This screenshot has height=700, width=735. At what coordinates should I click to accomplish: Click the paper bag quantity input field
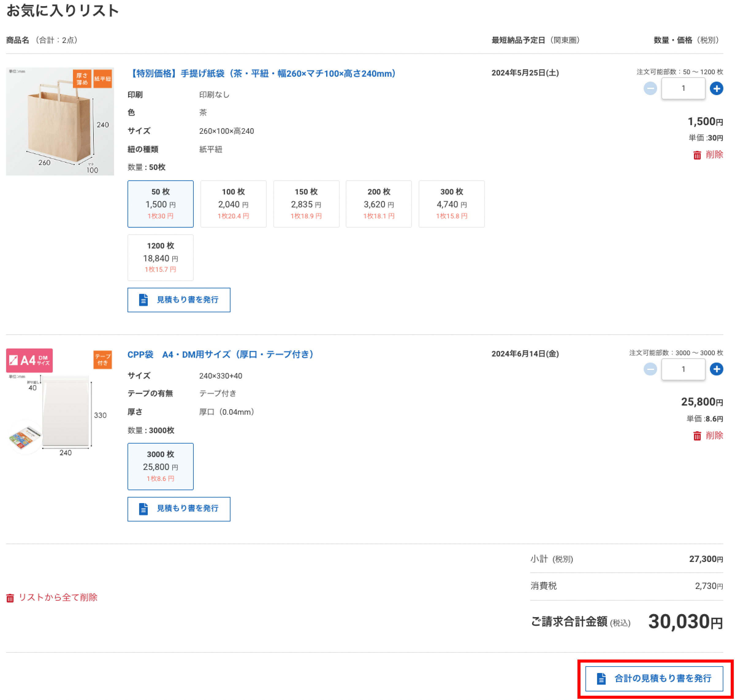pyautogui.click(x=683, y=88)
